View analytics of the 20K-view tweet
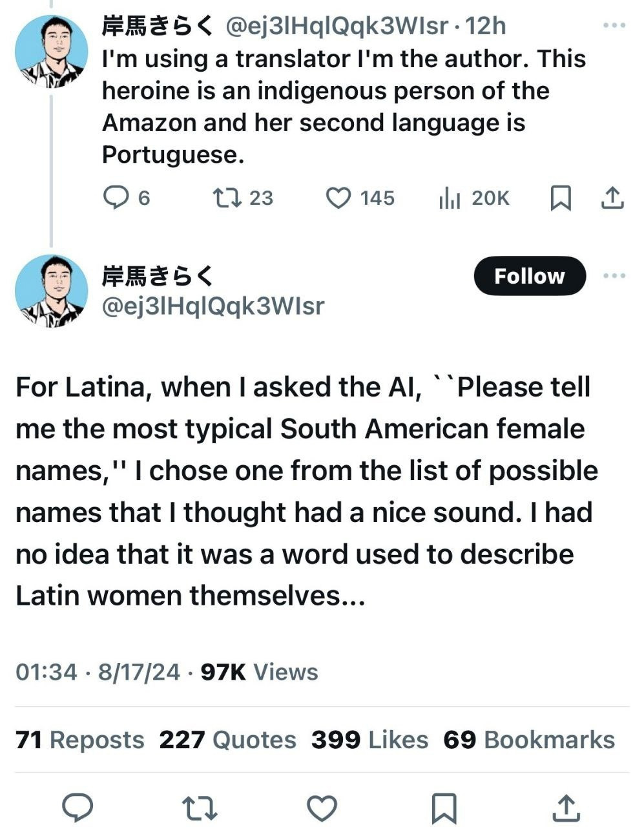The height and width of the screenshot is (827, 644). pyautogui.click(x=450, y=198)
